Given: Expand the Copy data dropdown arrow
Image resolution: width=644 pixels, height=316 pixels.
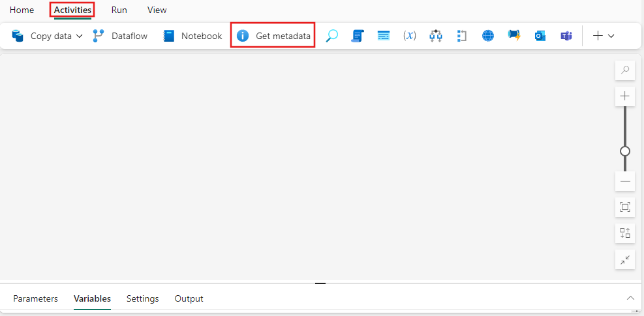Looking at the screenshot, I should point(80,36).
